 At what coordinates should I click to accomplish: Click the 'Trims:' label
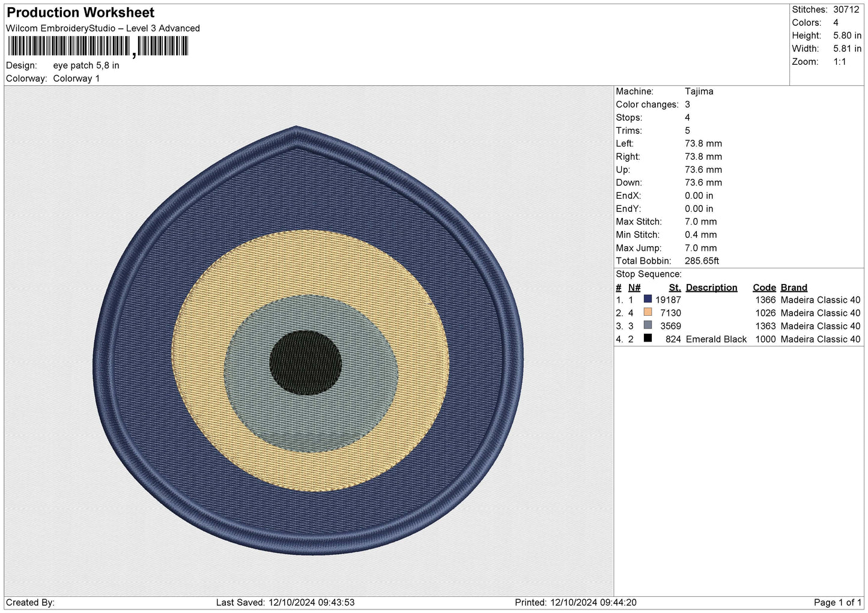629,131
